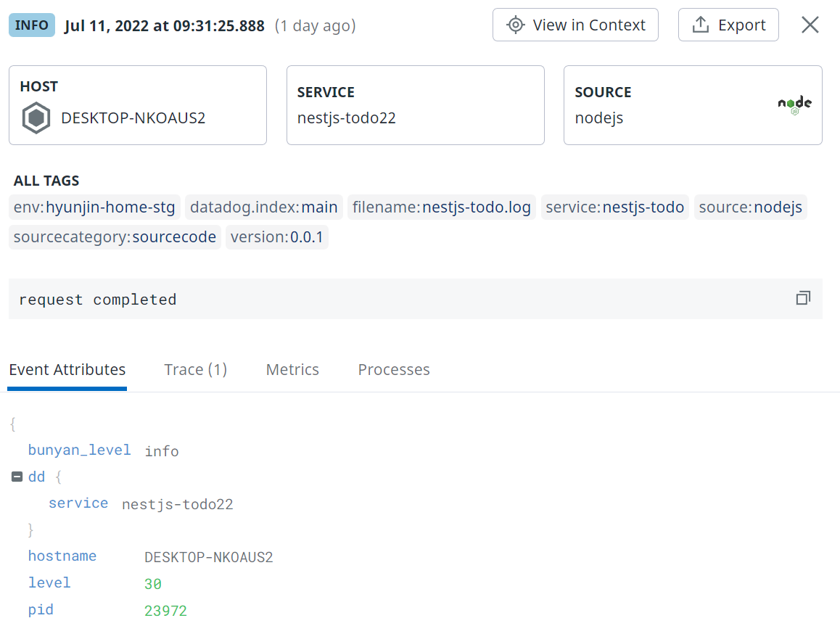Open the SERVICE card nestjs-todo22
Image resolution: width=840 pixels, height=626 pixels.
coord(415,105)
